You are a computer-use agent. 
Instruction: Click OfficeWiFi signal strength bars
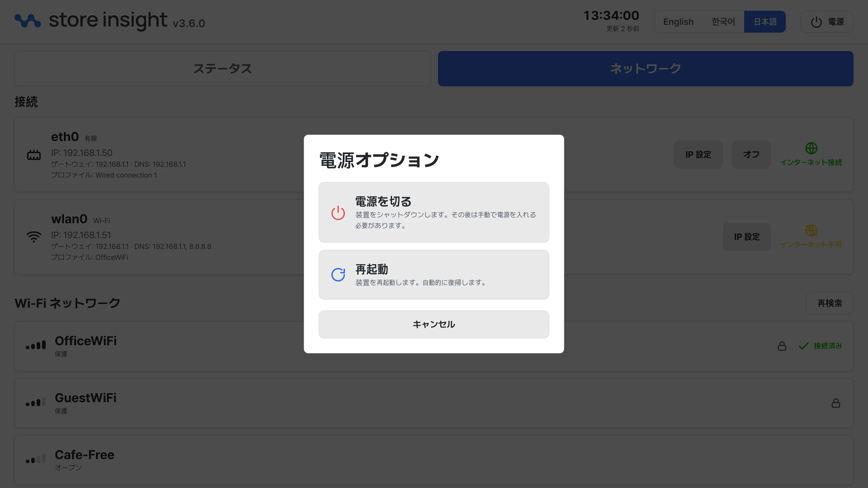pyautogui.click(x=36, y=345)
